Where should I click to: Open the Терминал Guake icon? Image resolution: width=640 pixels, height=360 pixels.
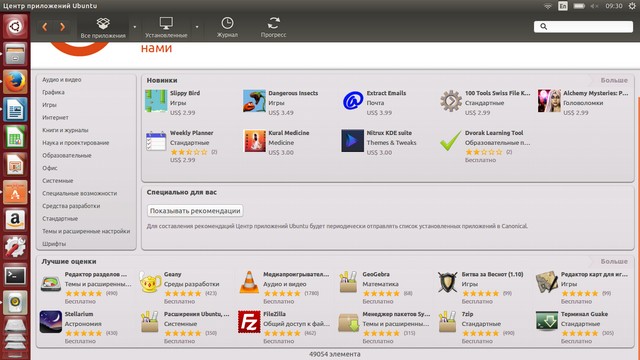tap(547, 321)
